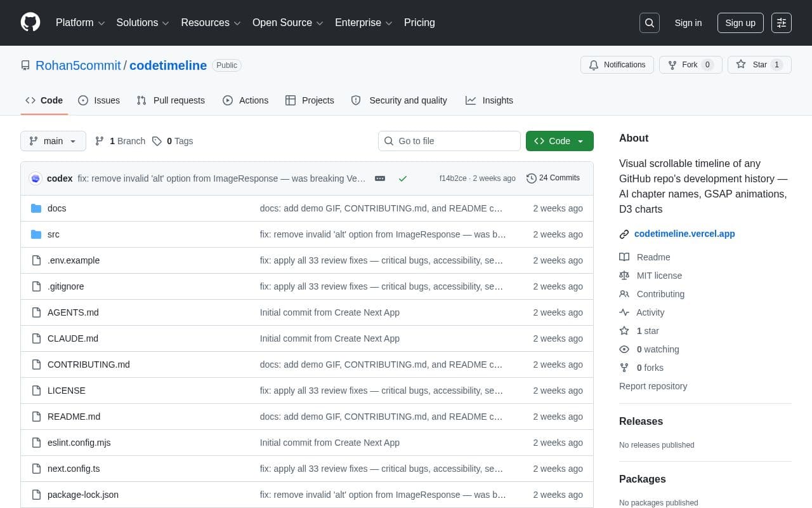This screenshot has width=812, height=508.
Task: Open commit hash f14b2ce
Action: (x=453, y=178)
